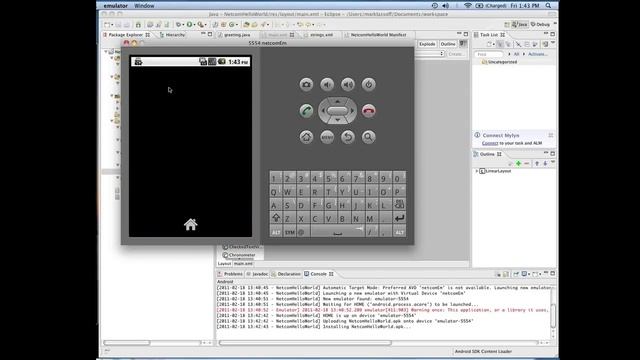Click the emulator Back button

point(348,137)
